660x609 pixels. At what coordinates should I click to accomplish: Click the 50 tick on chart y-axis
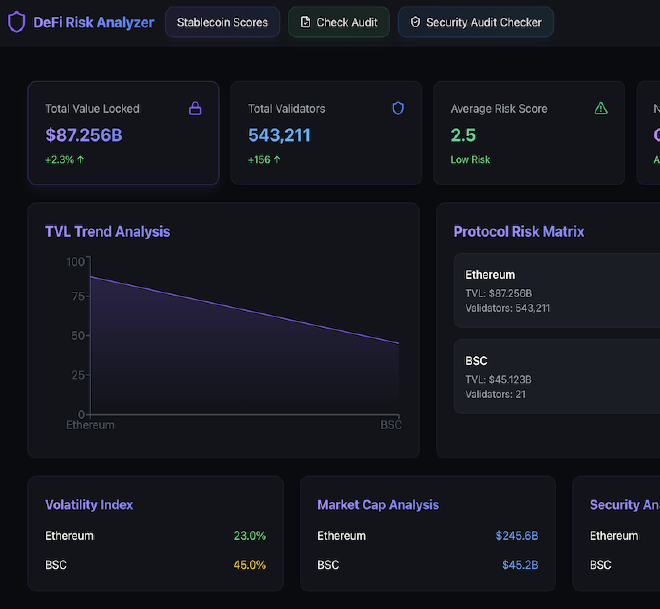tap(79, 336)
